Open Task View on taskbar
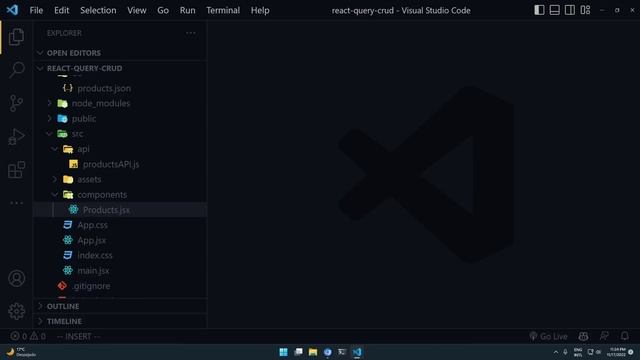The width and height of the screenshot is (640, 360). click(x=298, y=352)
